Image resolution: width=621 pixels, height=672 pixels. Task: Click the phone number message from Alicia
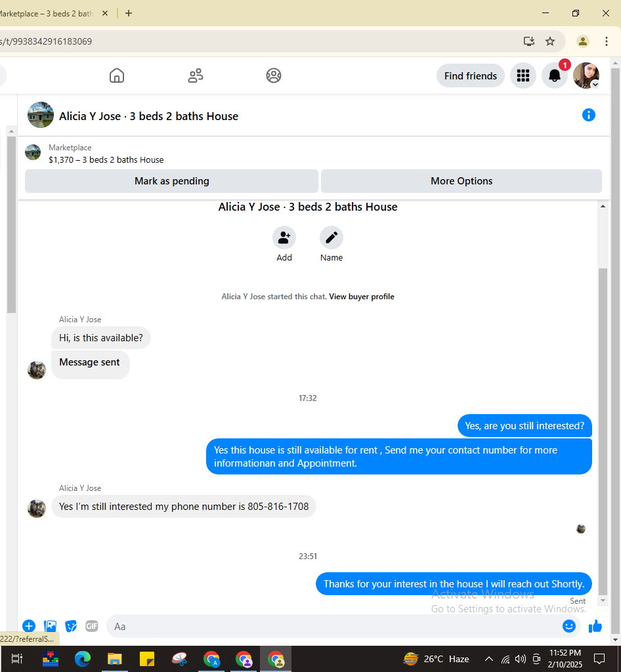[x=183, y=507]
